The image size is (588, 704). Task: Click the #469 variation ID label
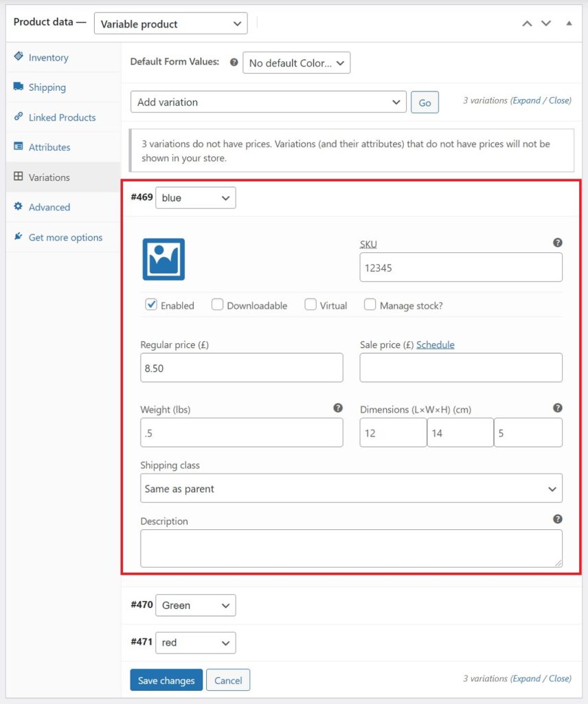(x=142, y=197)
